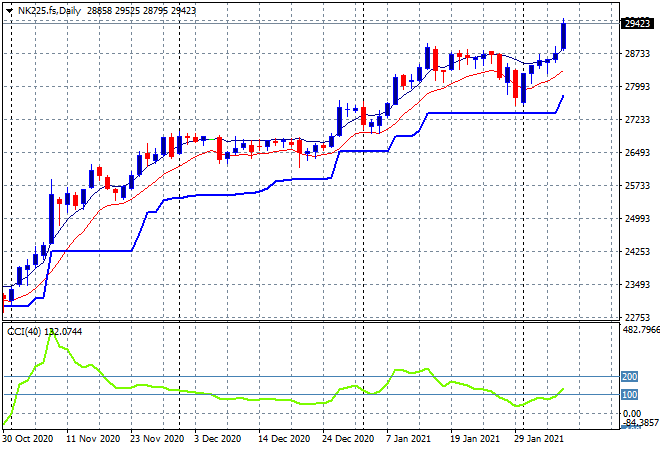Click the 30 Oct 2020 date label
The height and width of the screenshot is (450, 660).
[28, 439]
